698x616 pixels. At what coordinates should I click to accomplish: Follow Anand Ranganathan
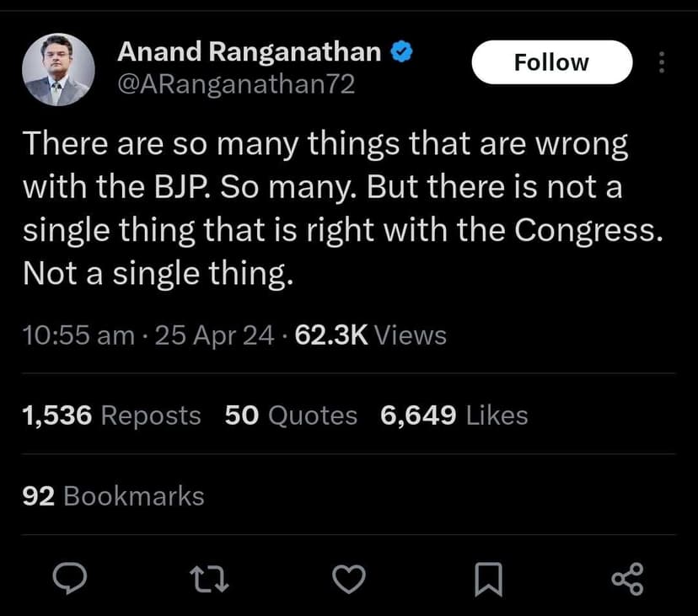coord(552,62)
